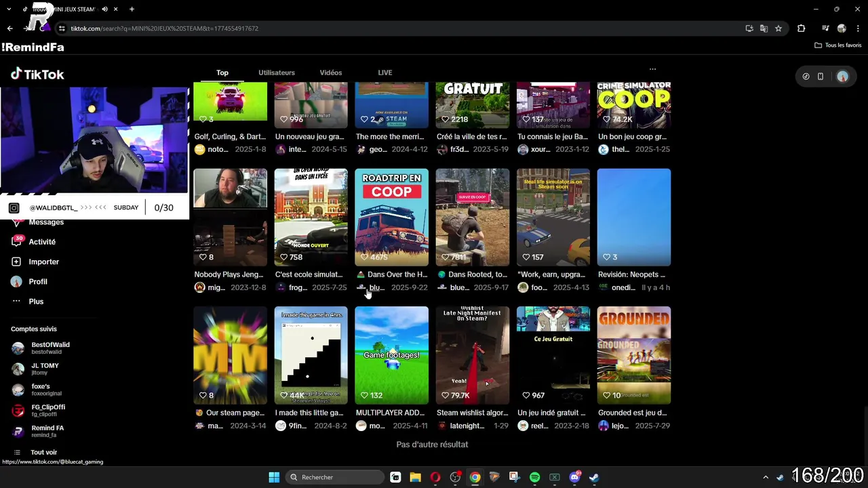The image size is (868, 488).
Task: Open File Explorer from the taskbar
Action: [x=416, y=477]
